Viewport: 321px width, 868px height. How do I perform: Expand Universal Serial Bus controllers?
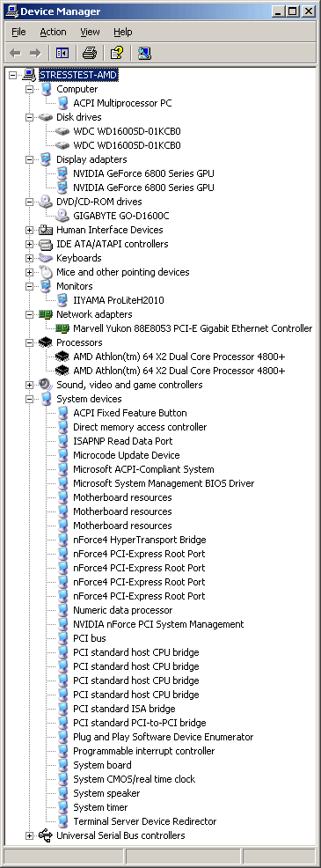click(x=29, y=835)
